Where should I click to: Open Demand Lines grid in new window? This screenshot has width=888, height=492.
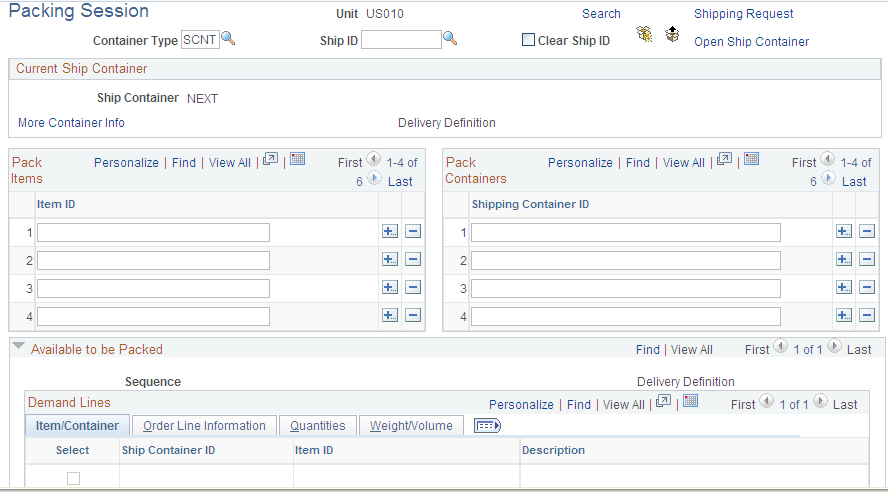point(664,401)
